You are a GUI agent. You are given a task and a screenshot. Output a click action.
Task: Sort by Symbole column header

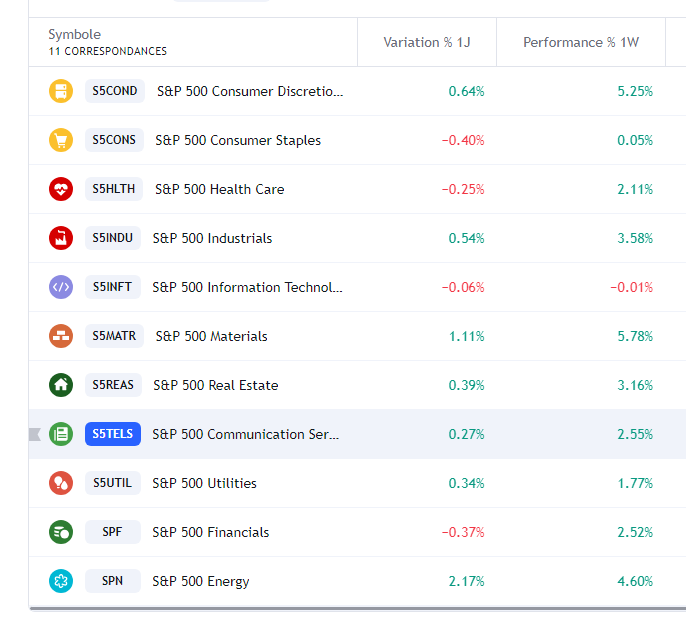(x=74, y=35)
